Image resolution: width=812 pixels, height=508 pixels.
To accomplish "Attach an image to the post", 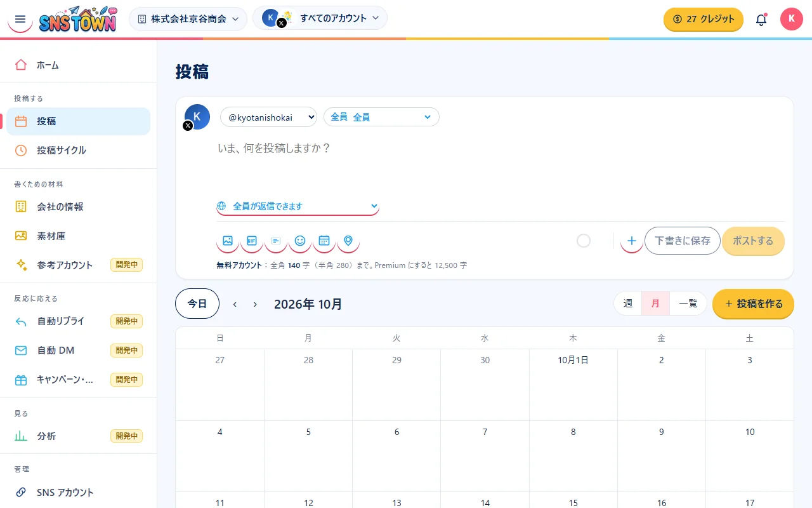I will pos(228,241).
